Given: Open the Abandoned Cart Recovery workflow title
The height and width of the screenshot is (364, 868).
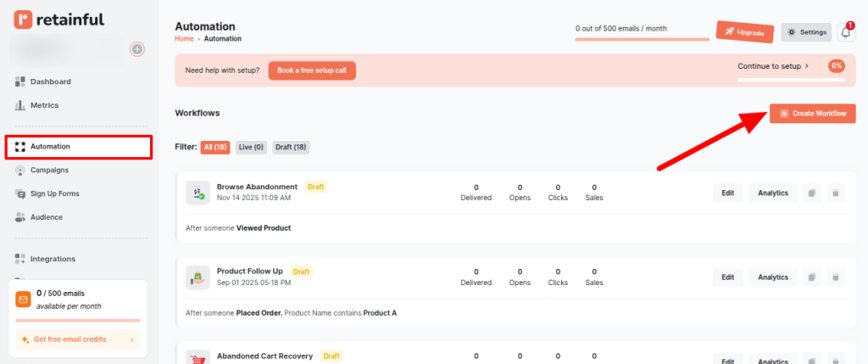Looking at the screenshot, I should (264, 356).
